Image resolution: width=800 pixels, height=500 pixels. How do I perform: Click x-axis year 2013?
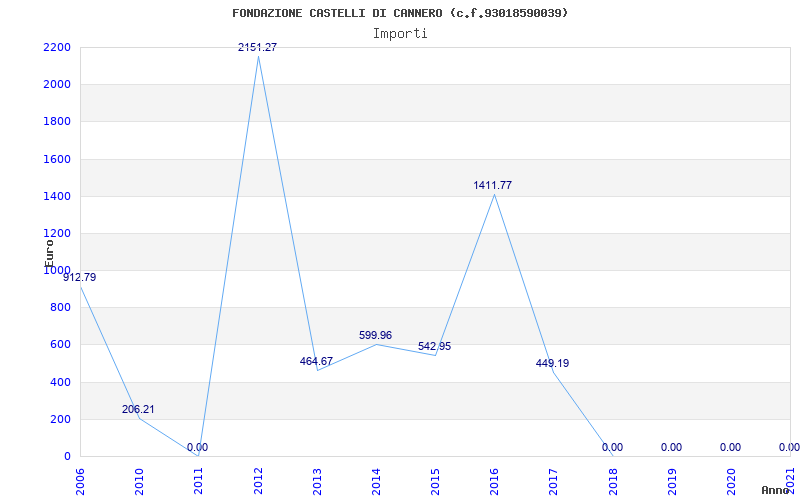(x=317, y=482)
